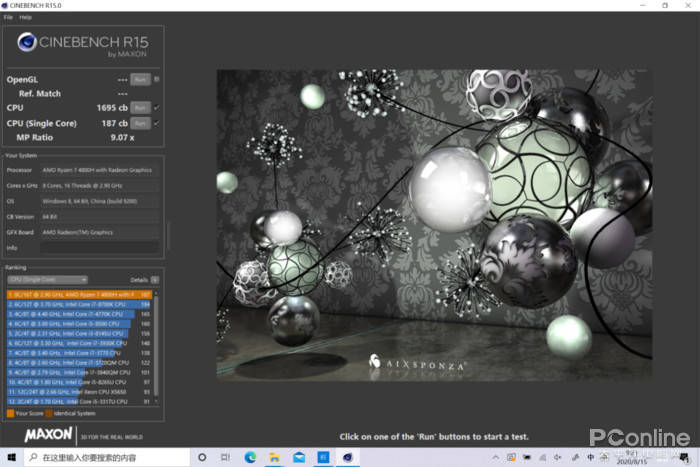Click the orange Your Score swatch
This screenshot has height=467, width=700.
click(10, 412)
